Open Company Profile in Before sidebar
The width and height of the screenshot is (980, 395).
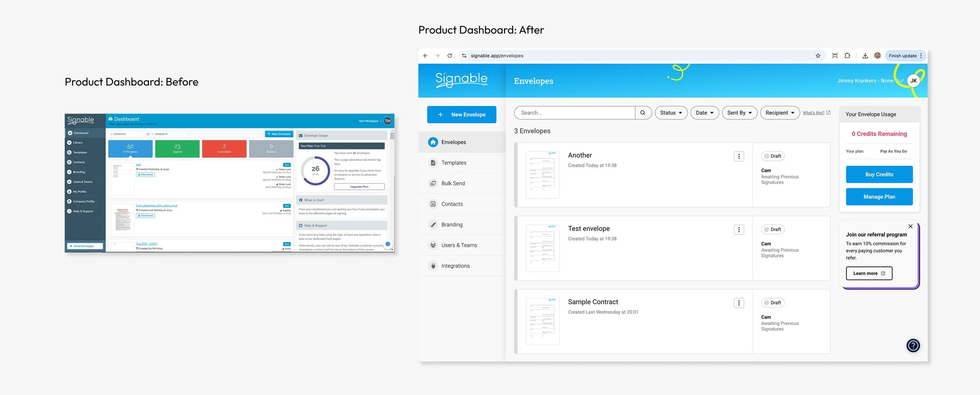pyautogui.click(x=85, y=202)
